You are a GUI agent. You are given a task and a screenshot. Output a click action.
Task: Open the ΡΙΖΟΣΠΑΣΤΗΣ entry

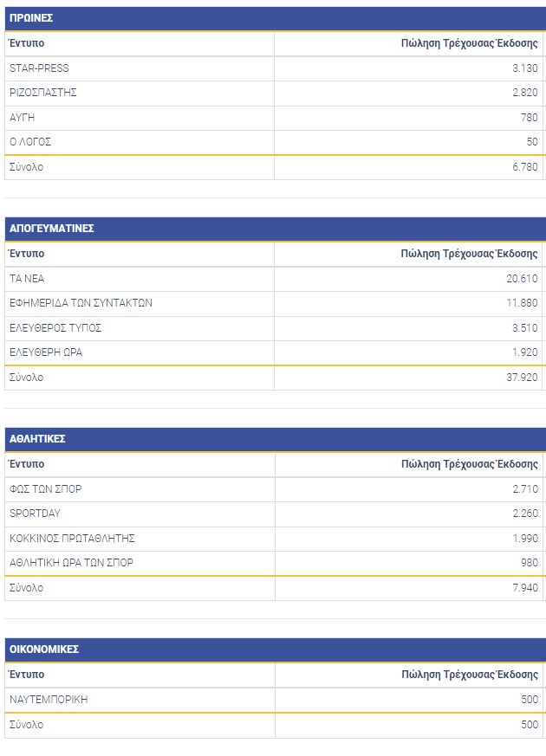[43, 93]
